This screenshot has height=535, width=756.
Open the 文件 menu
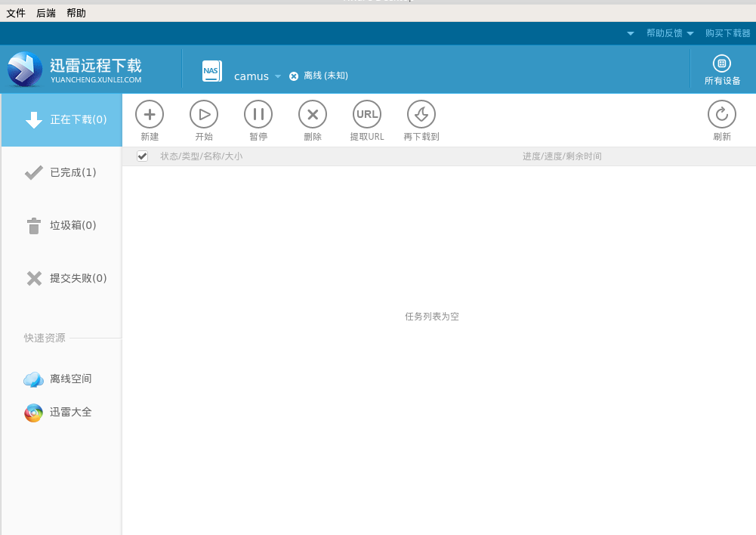click(x=15, y=13)
